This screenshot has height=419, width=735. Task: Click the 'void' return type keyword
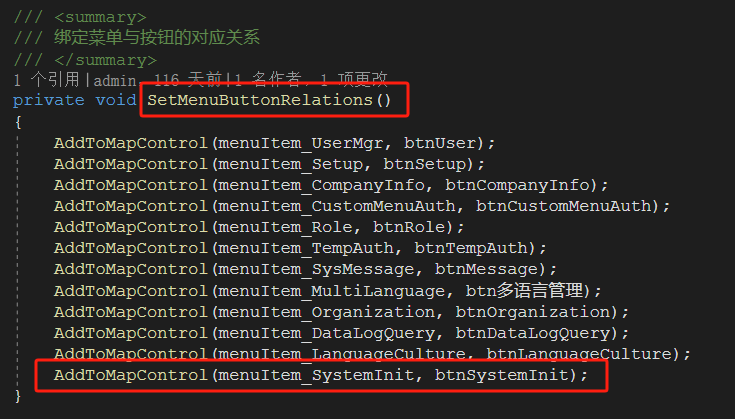coord(116,100)
